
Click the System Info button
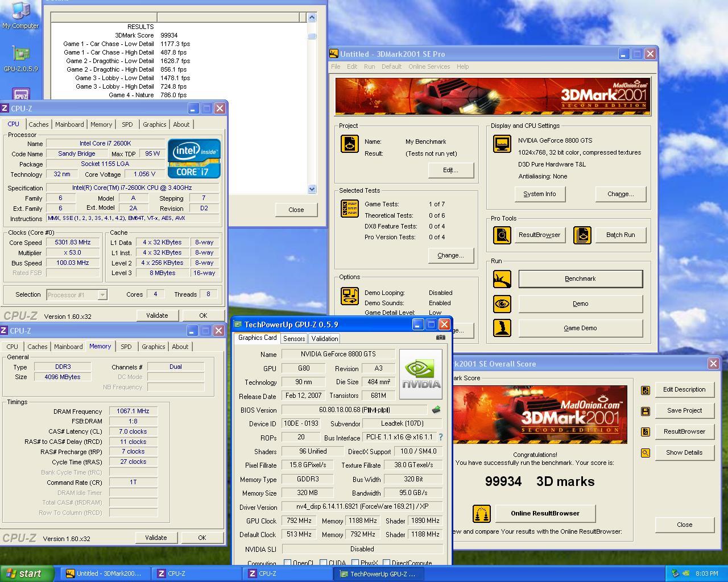(540, 194)
